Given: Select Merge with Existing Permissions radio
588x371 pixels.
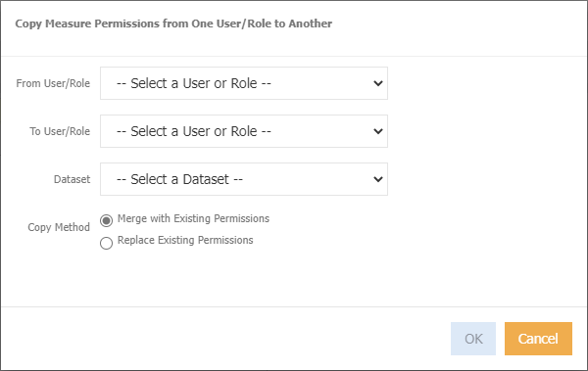Looking at the screenshot, I should pos(106,220).
